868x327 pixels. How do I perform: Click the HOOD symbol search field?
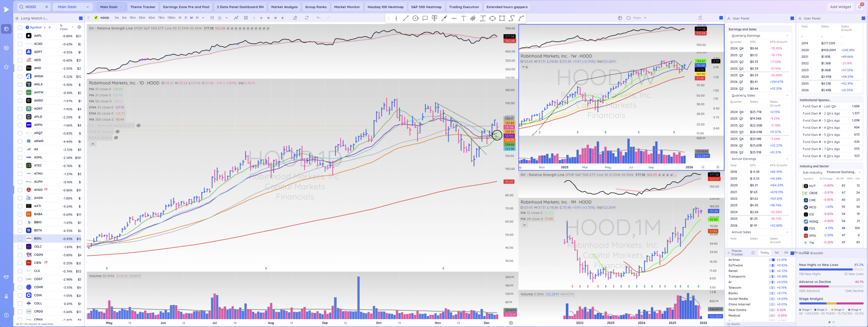(34, 7)
